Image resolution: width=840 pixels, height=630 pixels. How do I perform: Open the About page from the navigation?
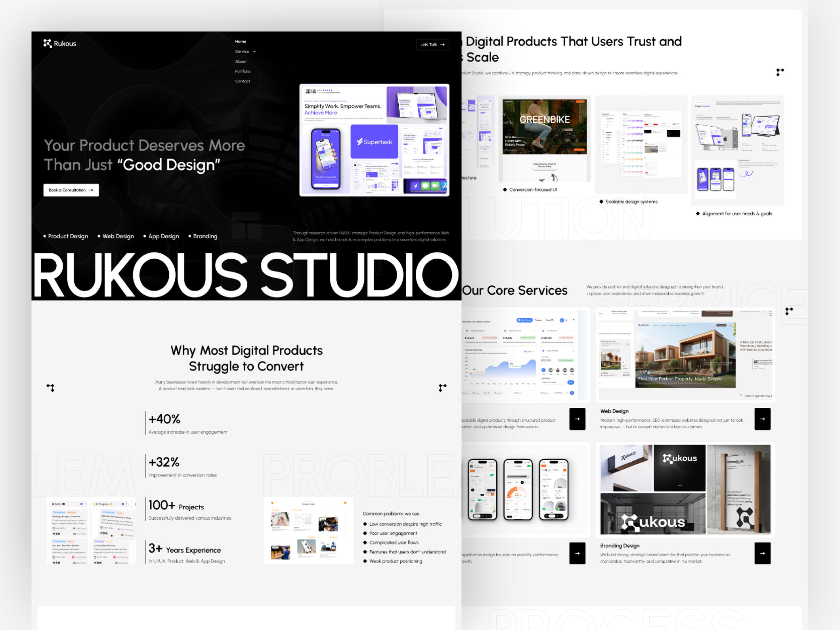(241, 61)
